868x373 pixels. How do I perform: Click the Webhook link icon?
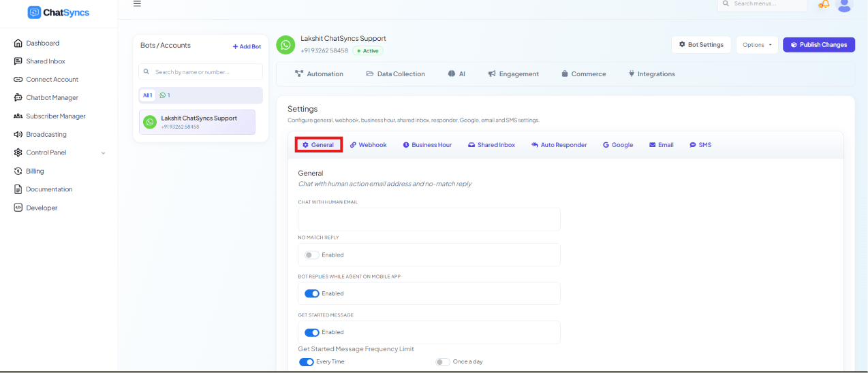353,145
